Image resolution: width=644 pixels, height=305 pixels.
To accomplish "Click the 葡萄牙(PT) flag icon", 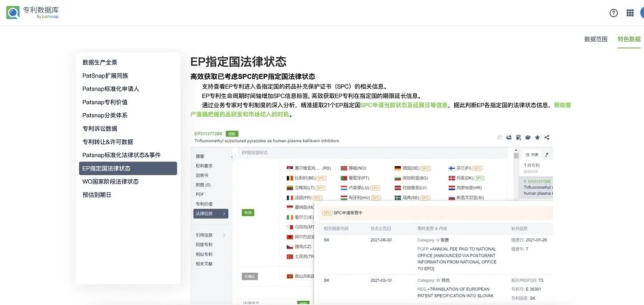I will click(x=344, y=178).
